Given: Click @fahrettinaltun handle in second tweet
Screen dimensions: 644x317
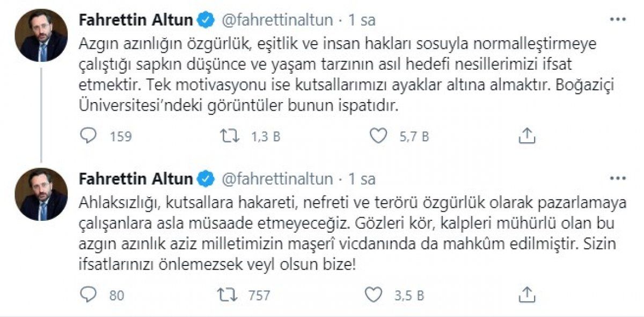Looking at the screenshot, I should point(277,178).
